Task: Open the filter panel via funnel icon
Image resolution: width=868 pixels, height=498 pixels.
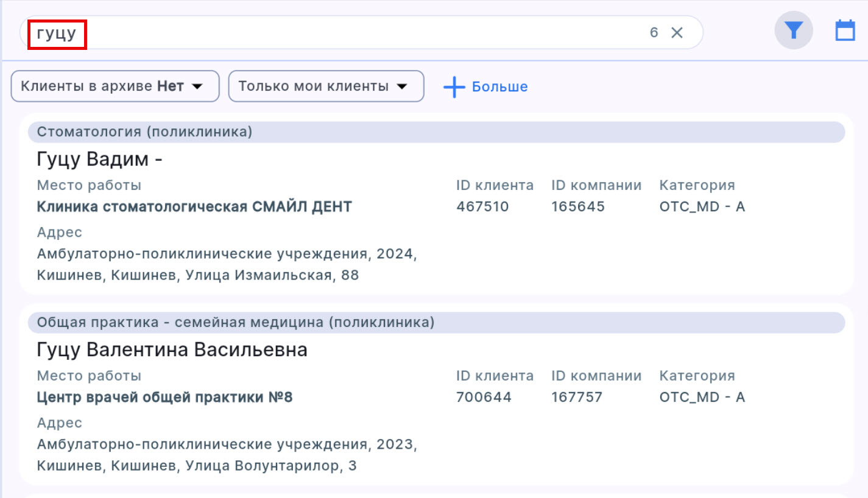Action: tap(793, 30)
